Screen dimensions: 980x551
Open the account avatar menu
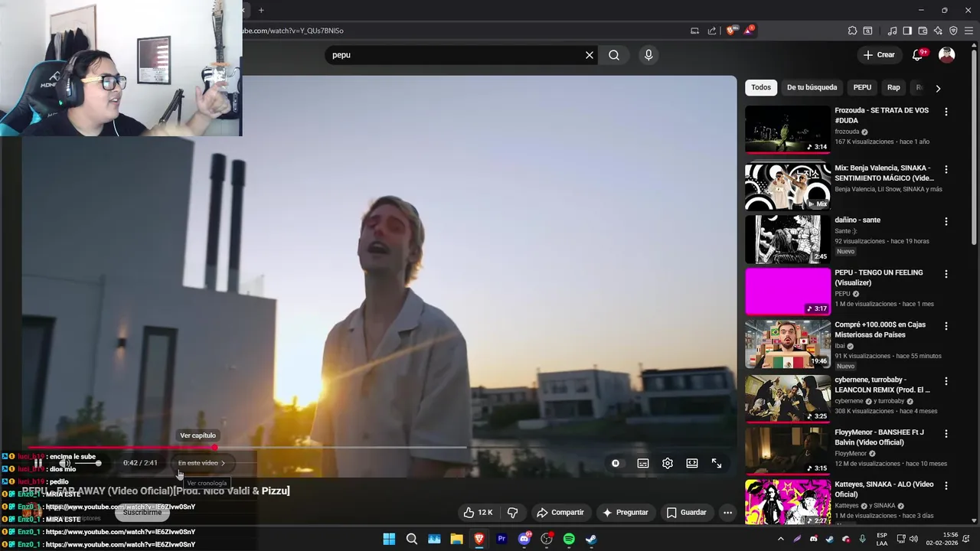[947, 55]
